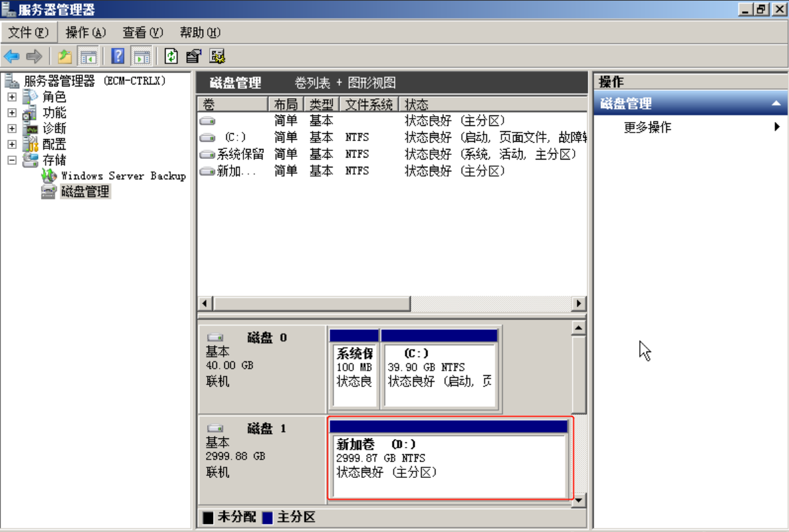Sort by the 卷 column header
This screenshot has height=532, width=789.
[x=232, y=104]
